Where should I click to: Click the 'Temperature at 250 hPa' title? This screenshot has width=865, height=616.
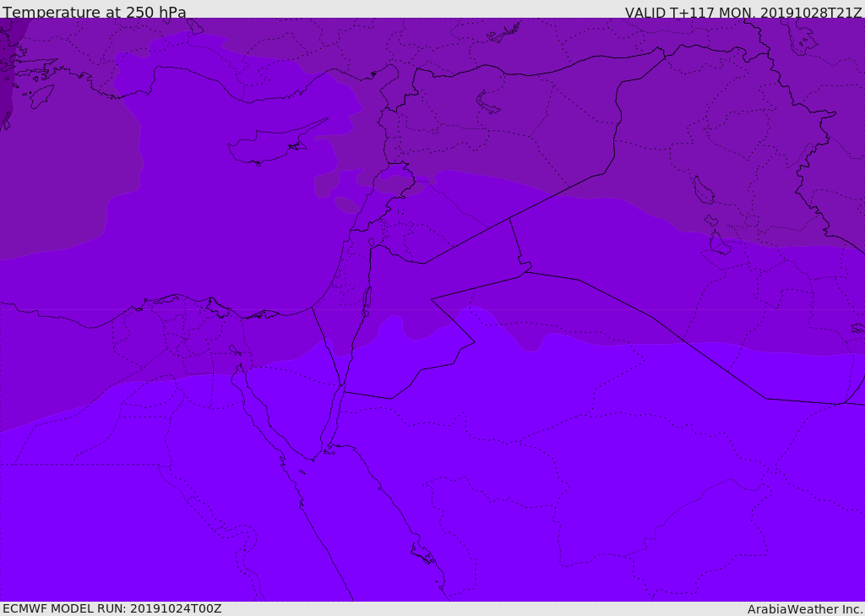pos(95,12)
